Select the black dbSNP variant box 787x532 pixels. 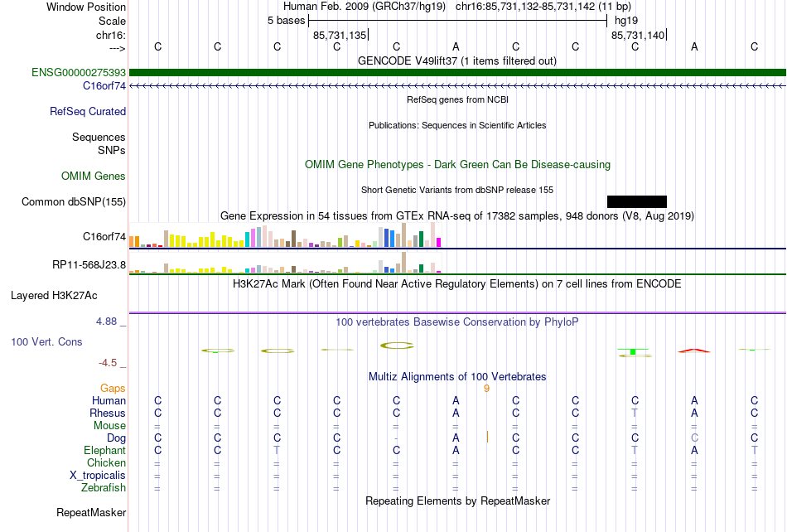637,201
